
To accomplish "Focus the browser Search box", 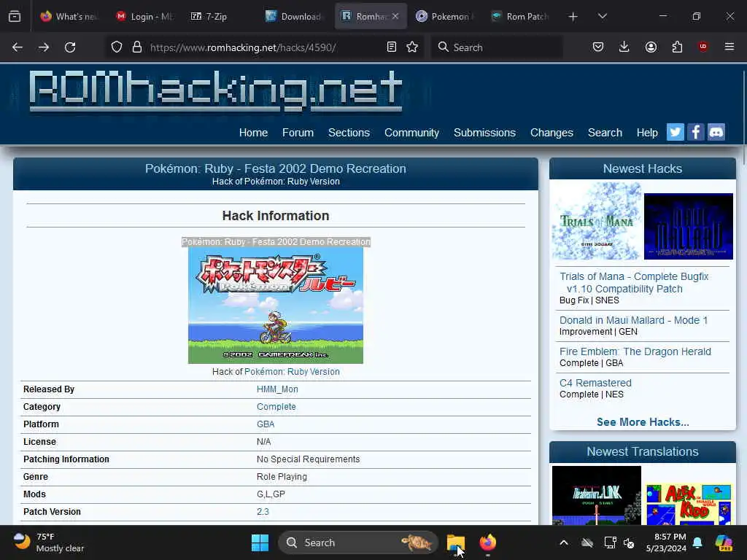I will tap(497, 47).
